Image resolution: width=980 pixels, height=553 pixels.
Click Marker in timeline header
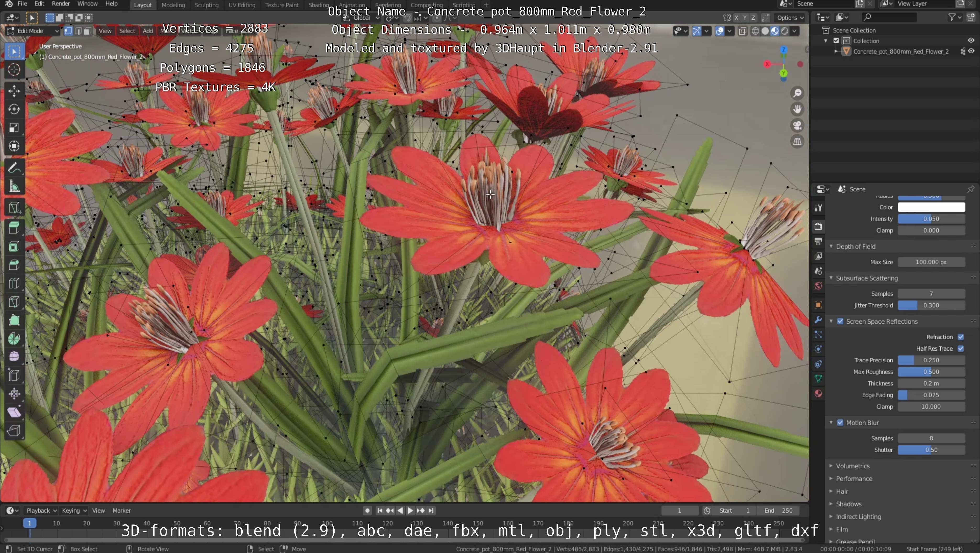122,511
